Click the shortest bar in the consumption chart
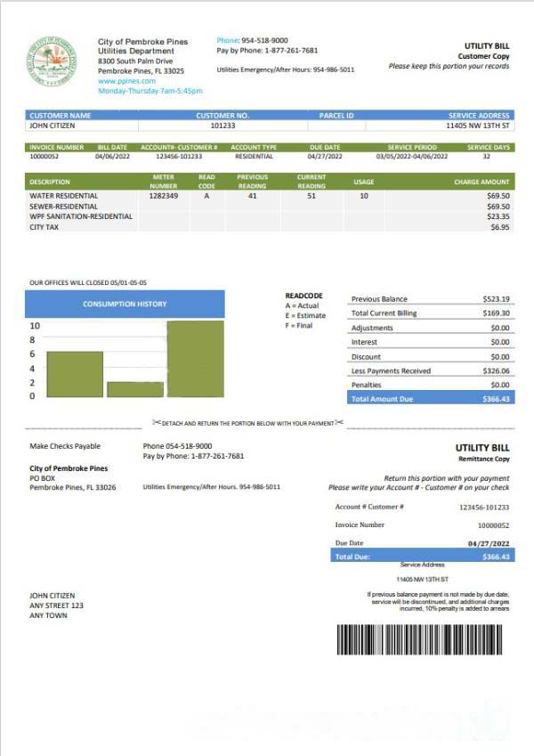The height and width of the screenshot is (756, 534). (135, 389)
